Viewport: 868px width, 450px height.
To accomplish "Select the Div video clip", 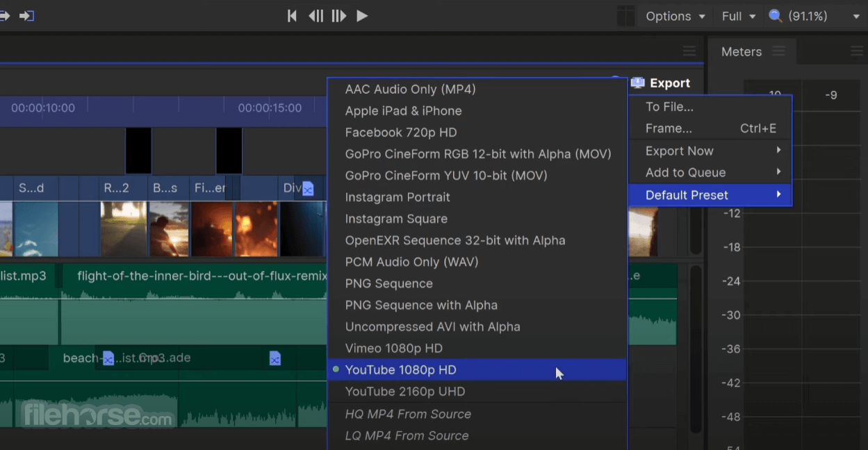I will (x=302, y=217).
